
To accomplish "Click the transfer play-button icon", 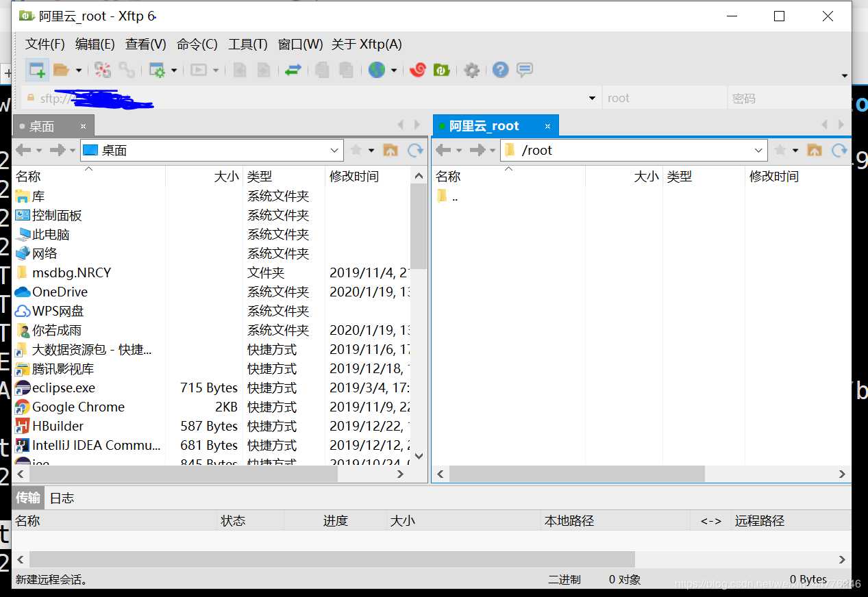I will [x=199, y=69].
